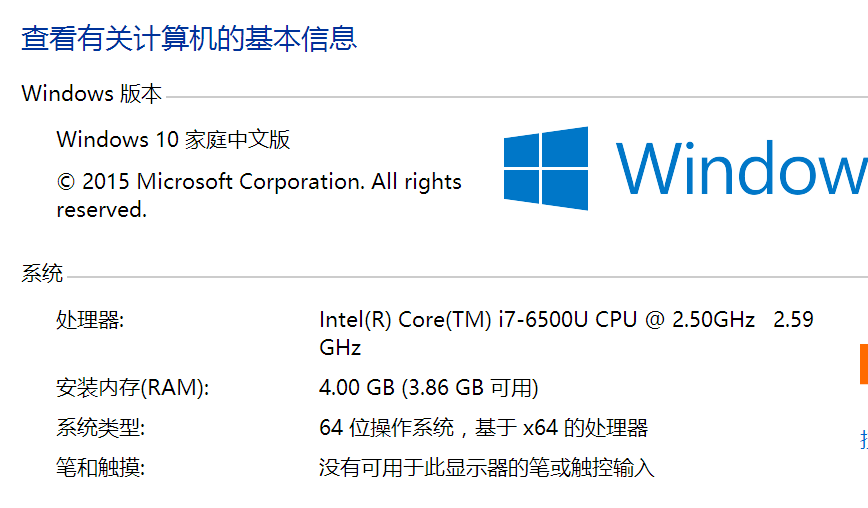The width and height of the screenshot is (868, 508).
Task: Click the 4.00 GB installed memory value
Action: (x=356, y=388)
